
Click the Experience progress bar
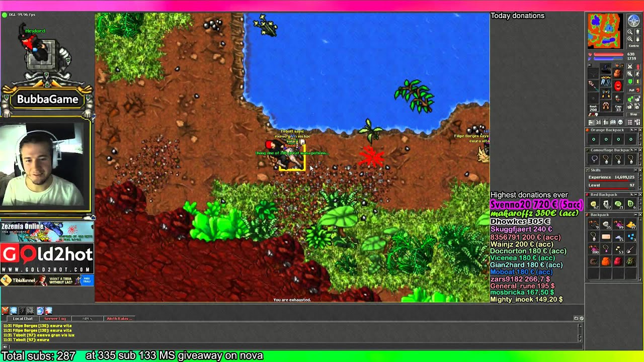click(x=612, y=180)
